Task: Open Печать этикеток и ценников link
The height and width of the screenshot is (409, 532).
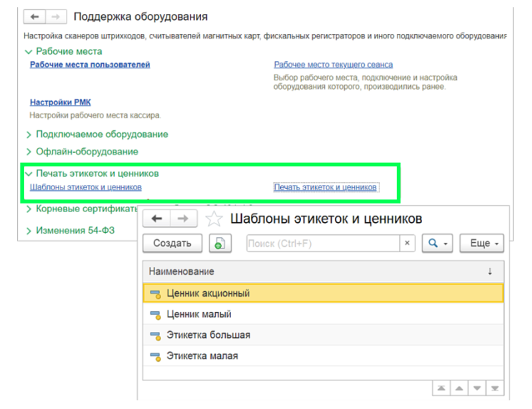Action: (x=326, y=187)
